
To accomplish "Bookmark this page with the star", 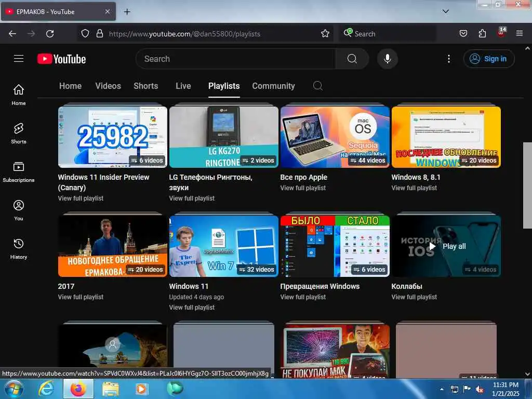I will pyautogui.click(x=325, y=34).
